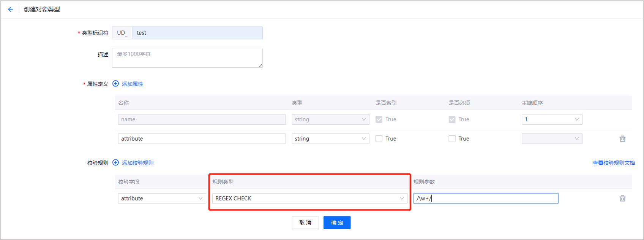Click the 确定 button
Screen dimensions: 644x240
point(337,223)
